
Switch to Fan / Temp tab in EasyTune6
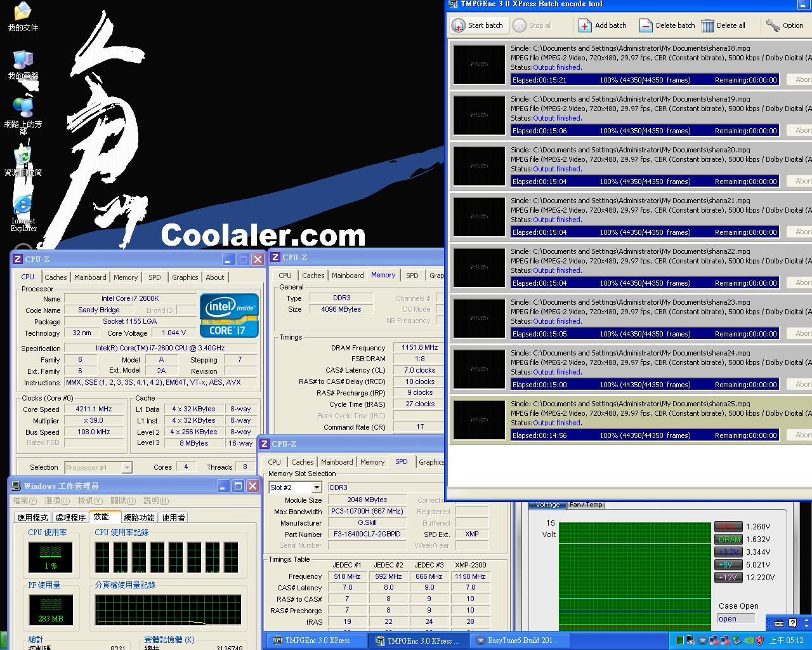586,505
